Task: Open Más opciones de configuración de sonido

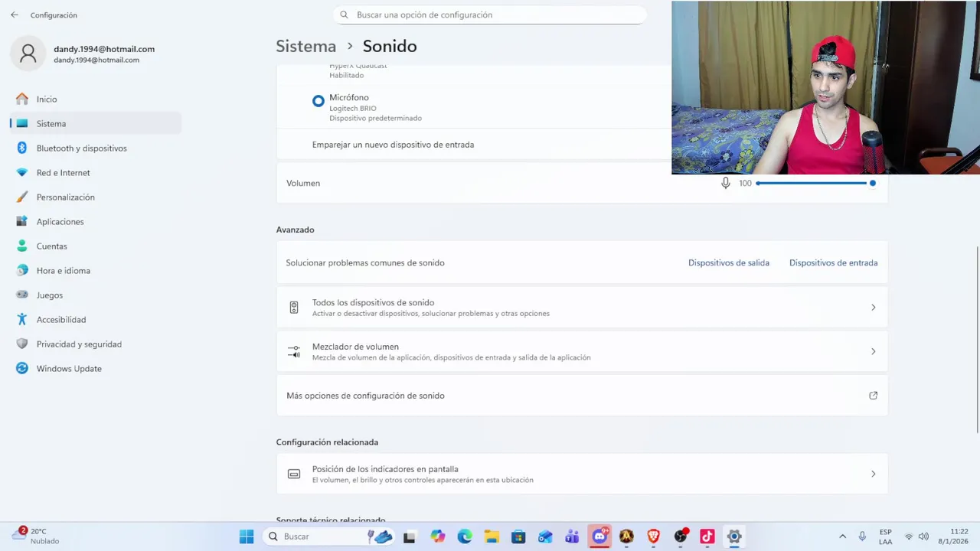Action: [582, 396]
